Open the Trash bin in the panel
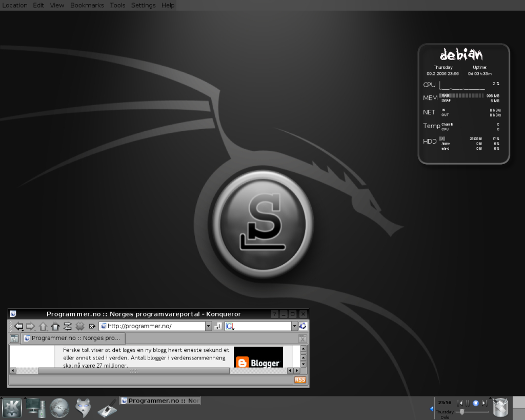This screenshot has height=420, width=525. (x=501, y=408)
